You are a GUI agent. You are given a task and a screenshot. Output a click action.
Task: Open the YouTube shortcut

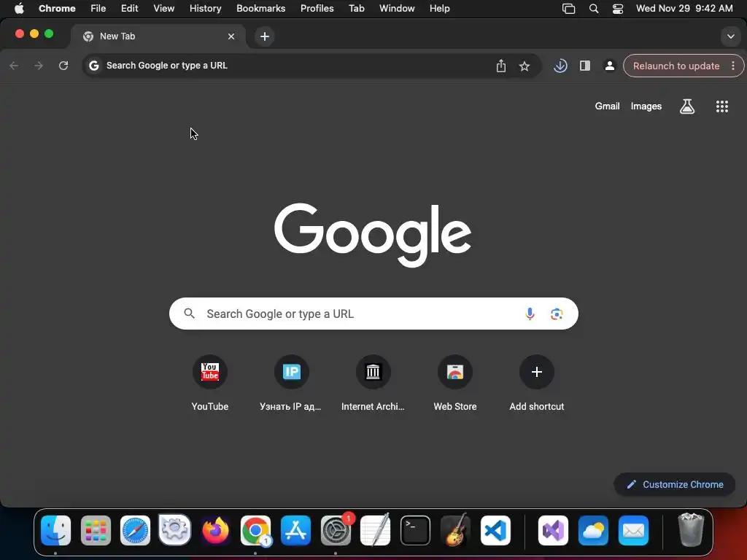click(209, 384)
